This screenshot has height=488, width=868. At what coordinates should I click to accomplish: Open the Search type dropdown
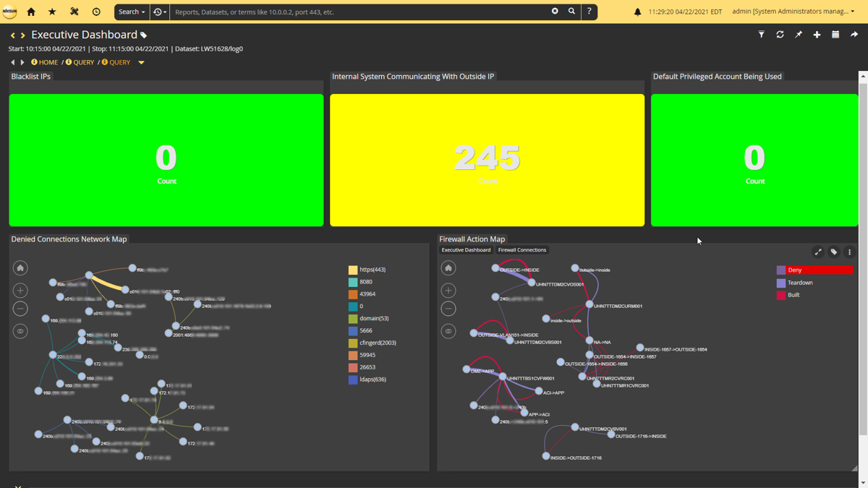132,12
